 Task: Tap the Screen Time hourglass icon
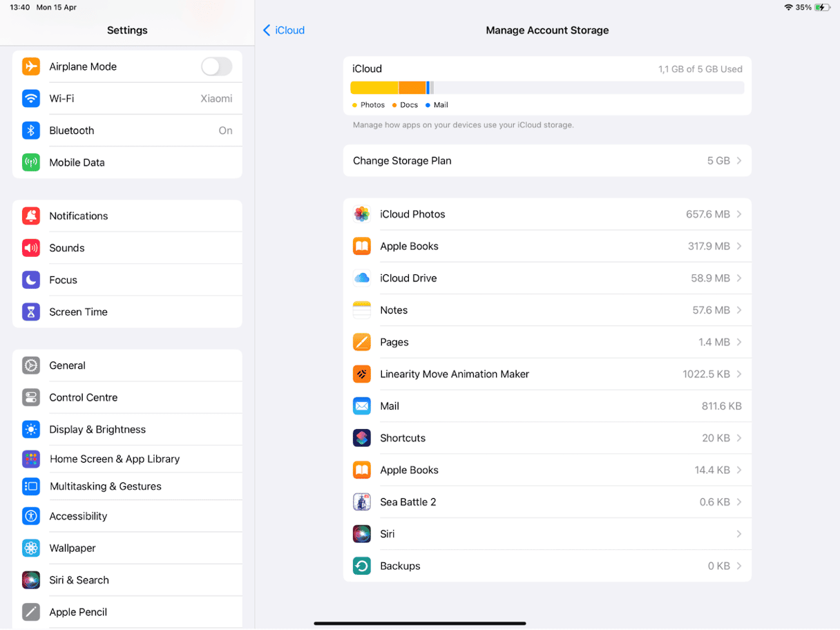(31, 312)
